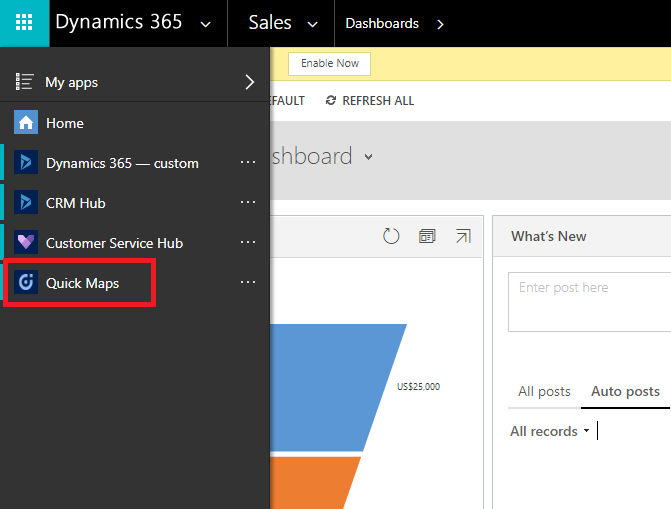This screenshot has width=671, height=509.
Task: Click the Enter post here field
Action: (590, 302)
